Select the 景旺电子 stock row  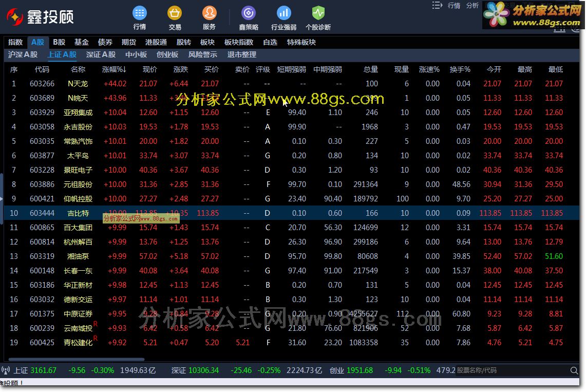[292, 170]
